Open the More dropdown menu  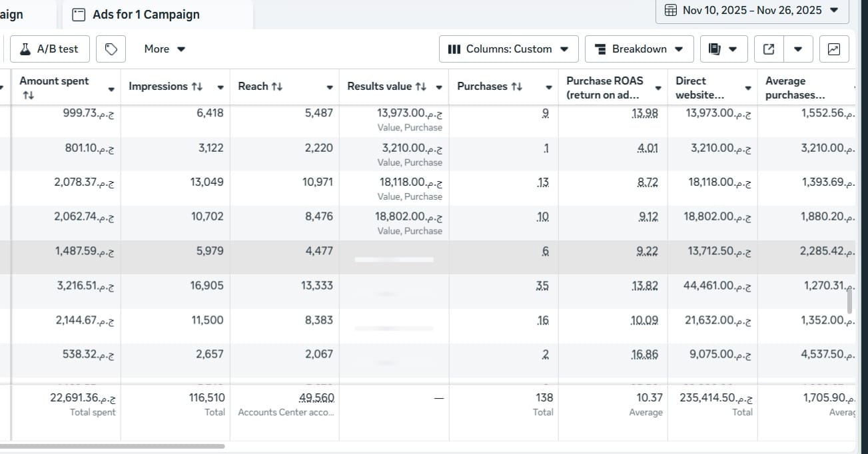163,49
